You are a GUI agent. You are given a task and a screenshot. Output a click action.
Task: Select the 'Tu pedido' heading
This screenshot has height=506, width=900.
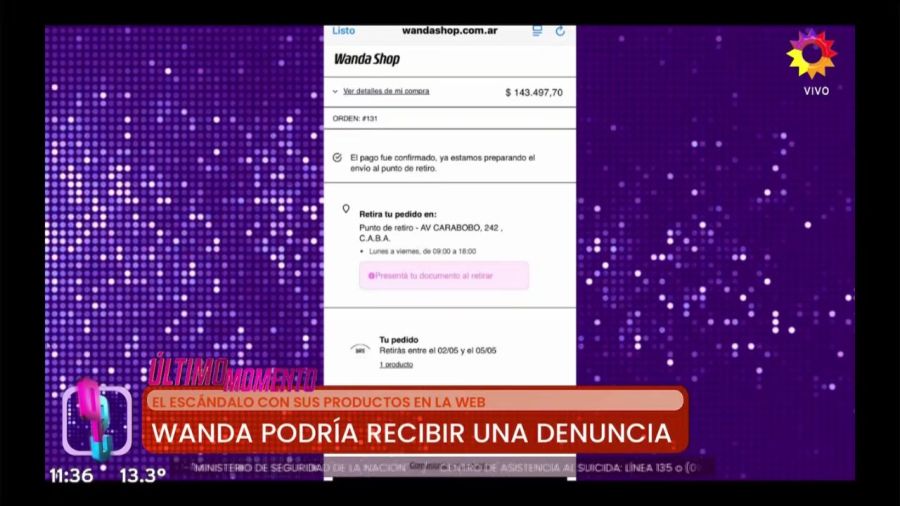398,340
